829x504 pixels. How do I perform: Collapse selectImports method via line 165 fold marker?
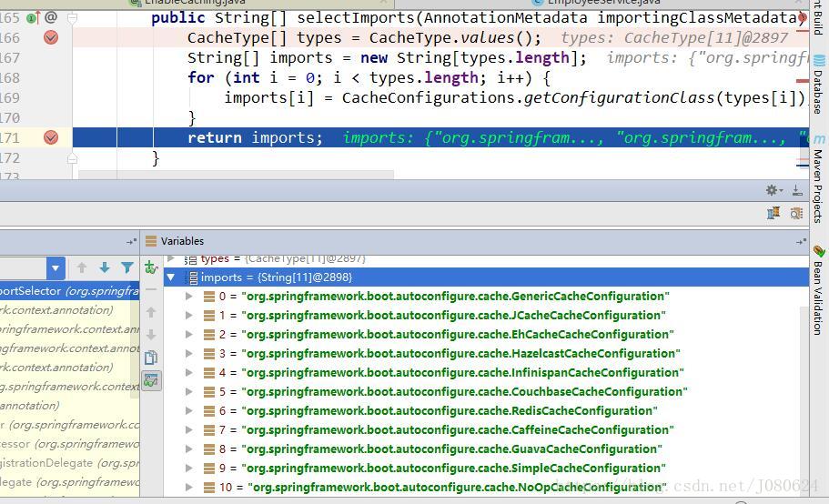tap(73, 18)
